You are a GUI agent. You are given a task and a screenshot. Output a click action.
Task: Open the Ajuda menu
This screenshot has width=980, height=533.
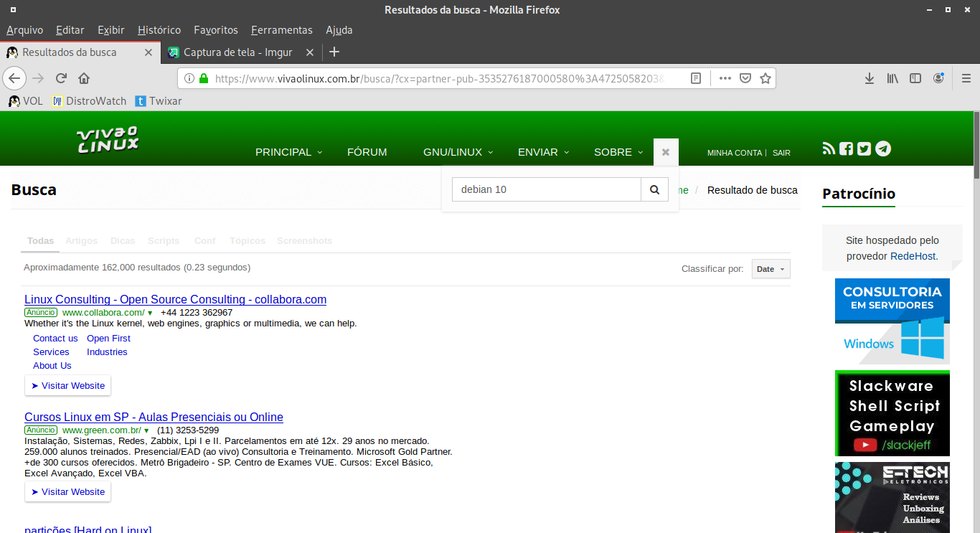click(339, 30)
